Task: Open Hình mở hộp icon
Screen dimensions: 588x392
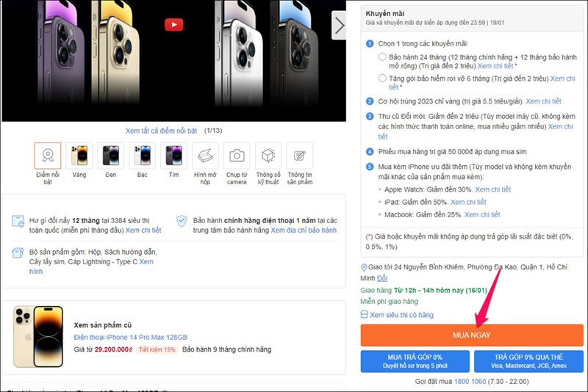Action: 205,156
